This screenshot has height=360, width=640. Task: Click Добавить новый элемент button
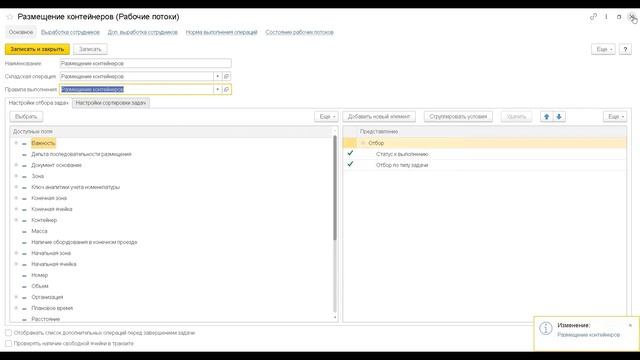click(379, 117)
